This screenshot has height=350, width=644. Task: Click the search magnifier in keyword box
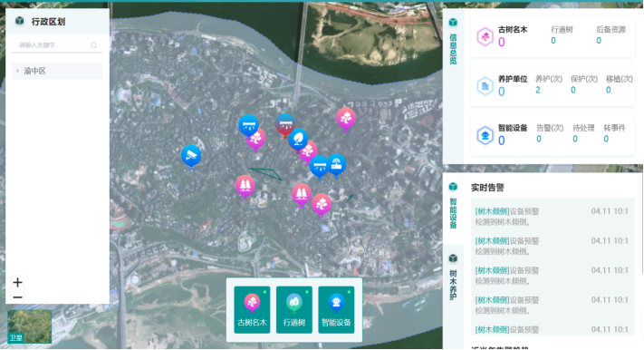(93, 45)
